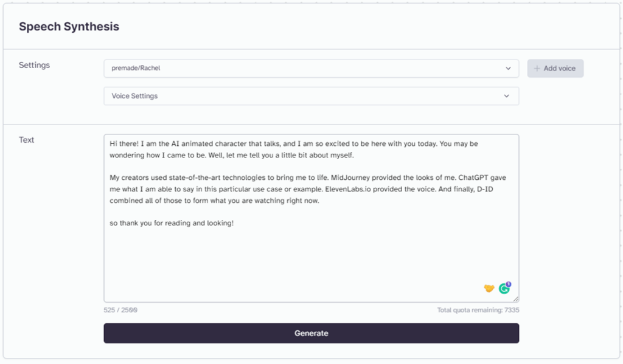Expand the Voice Settings chevron arrow
The image size is (623, 364).
click(507, 96)
